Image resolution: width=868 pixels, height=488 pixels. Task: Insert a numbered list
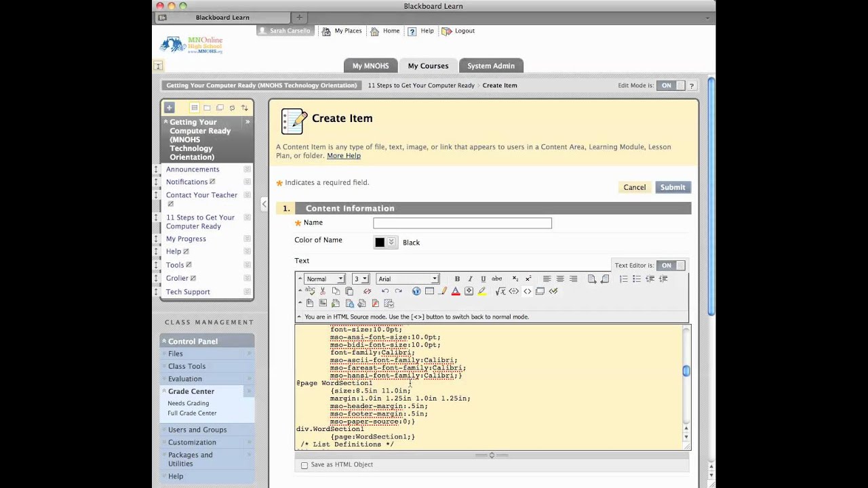[x=623, y=279]
